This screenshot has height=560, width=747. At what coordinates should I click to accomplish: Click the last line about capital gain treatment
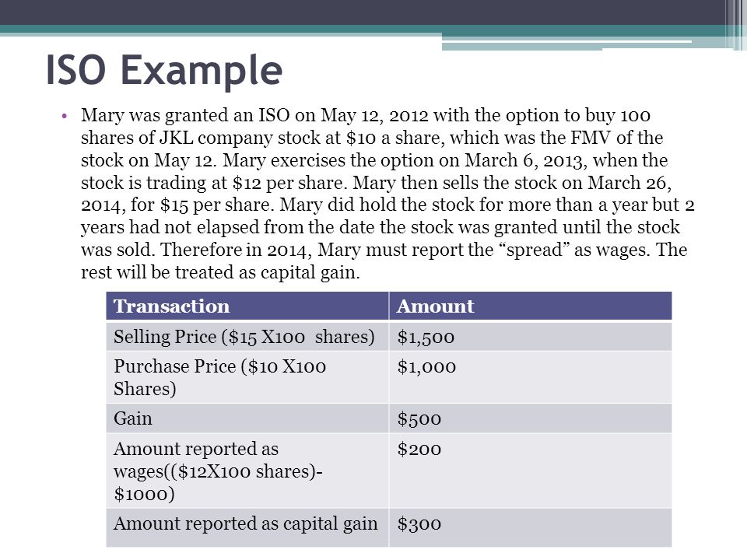[x=220, y=272]
